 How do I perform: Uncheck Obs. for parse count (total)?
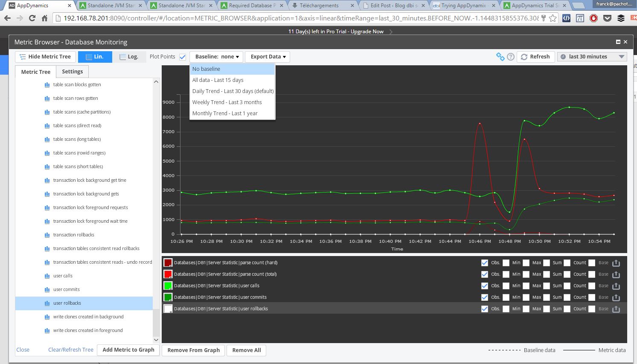pos(484,274)
